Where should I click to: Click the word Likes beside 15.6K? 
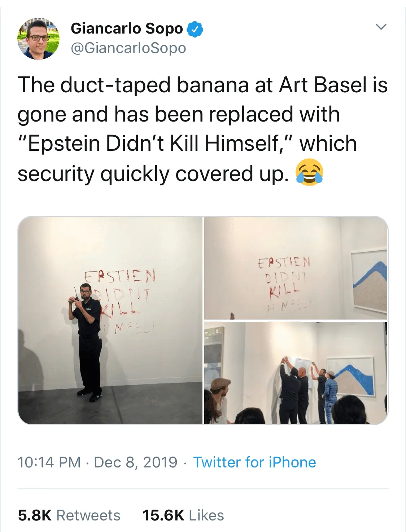click(x=206, y=515)
